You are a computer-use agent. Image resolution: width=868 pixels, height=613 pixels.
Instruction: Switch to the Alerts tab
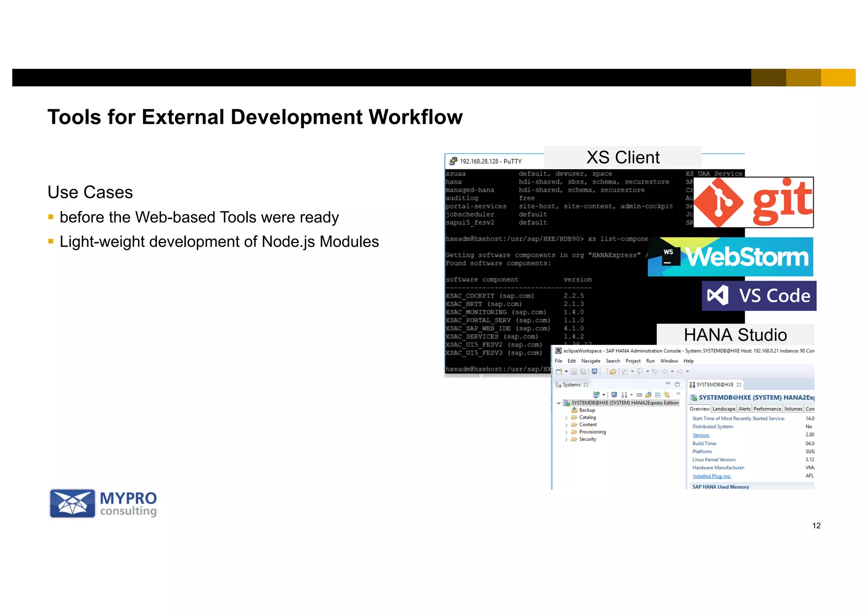pyautogui.click(x=744, y=409)
